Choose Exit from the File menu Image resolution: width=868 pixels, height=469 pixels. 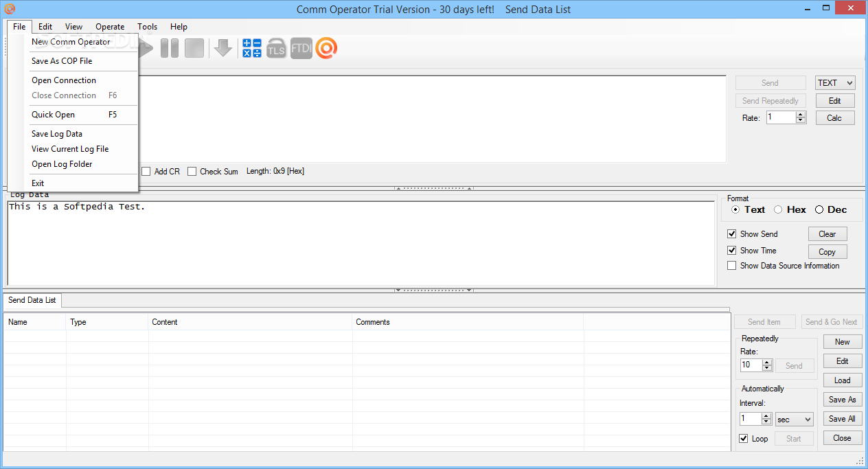pos(73,183)
